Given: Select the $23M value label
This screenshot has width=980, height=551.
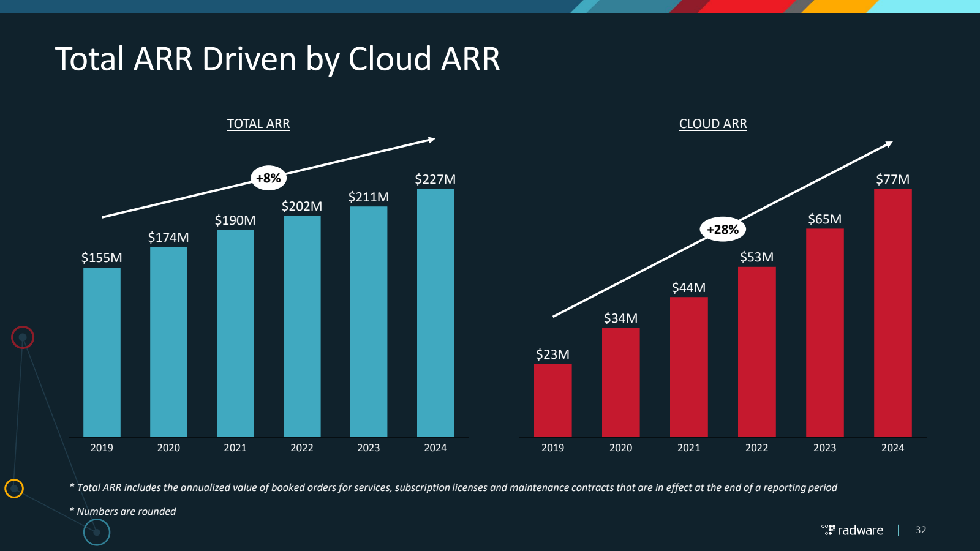Looking at the screenshot, I should [552, 354].
